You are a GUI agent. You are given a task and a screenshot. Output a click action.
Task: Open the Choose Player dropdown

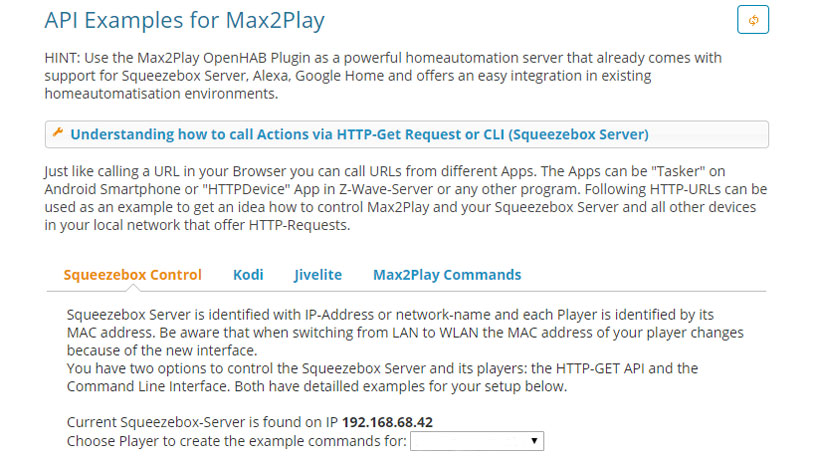[476, 441]
